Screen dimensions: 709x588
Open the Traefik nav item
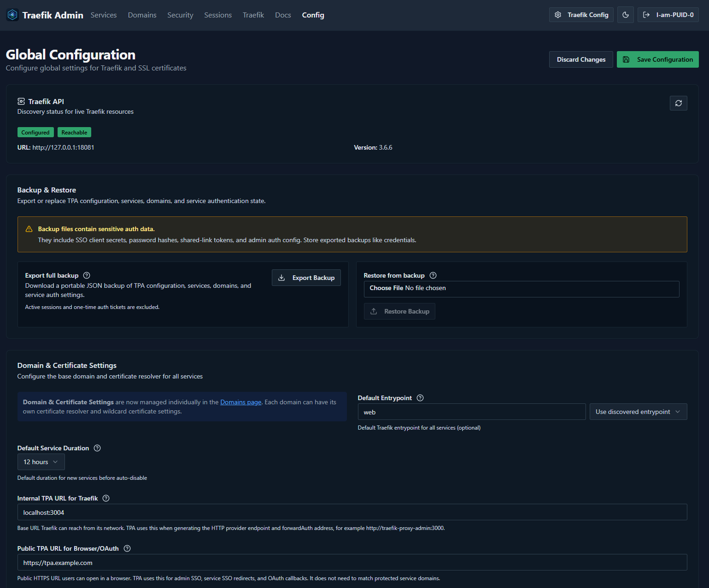coord(253,15)
